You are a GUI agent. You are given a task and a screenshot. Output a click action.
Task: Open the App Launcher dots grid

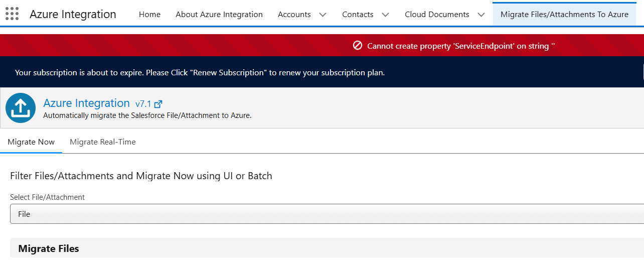click(12, 14)
